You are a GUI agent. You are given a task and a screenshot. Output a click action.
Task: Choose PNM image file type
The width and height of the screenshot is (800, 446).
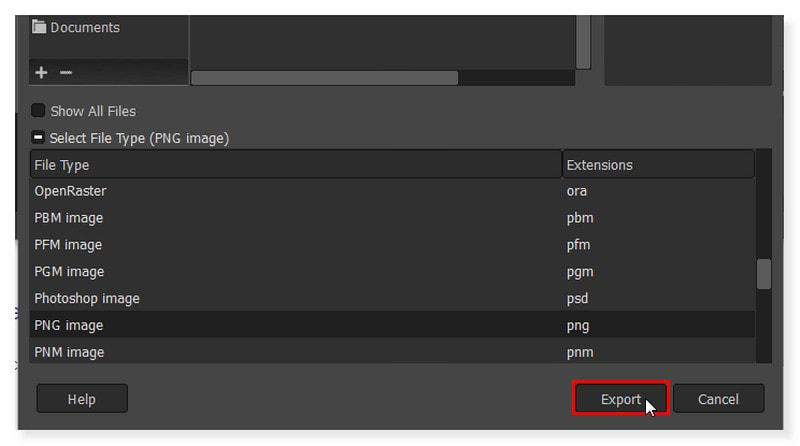[69, 352]
